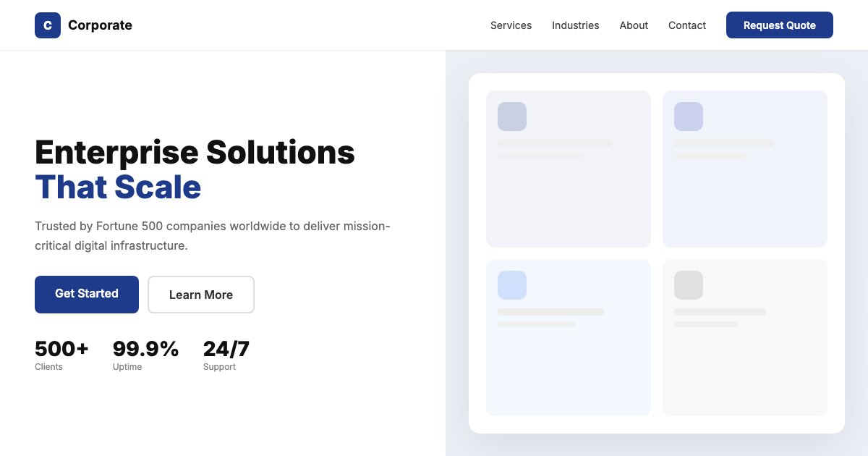Screen dimensions: 868x456
Task: Open the Services menu item
Action: [511, 25]
